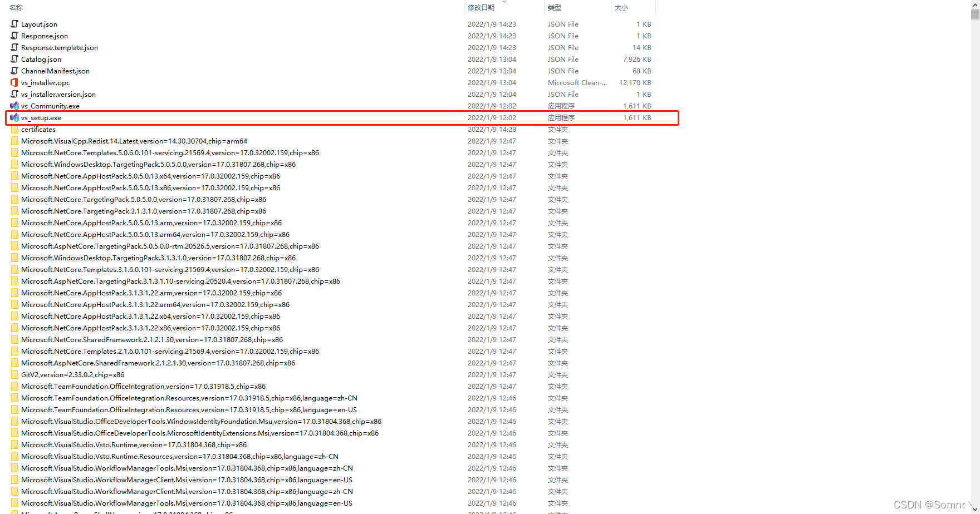Select the certificates folder name
This screenshot has height=514, width=980.
click(x=38, y=129)
